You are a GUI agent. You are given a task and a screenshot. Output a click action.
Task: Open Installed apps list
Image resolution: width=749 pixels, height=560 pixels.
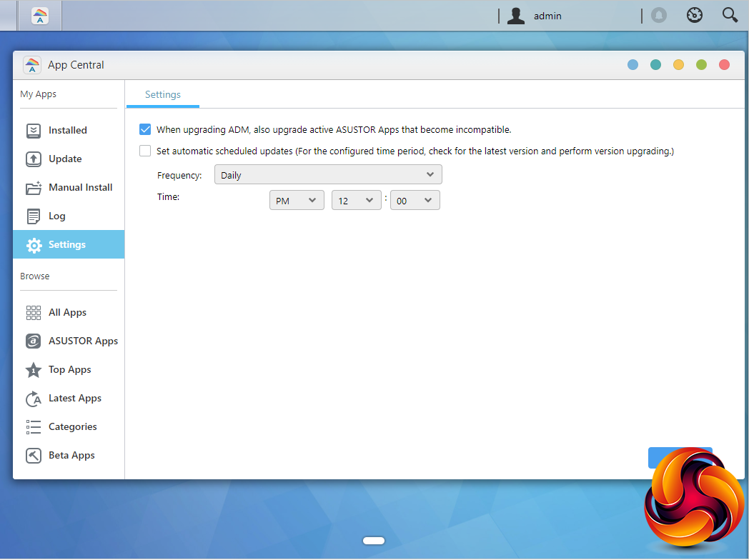coord(69,130)
